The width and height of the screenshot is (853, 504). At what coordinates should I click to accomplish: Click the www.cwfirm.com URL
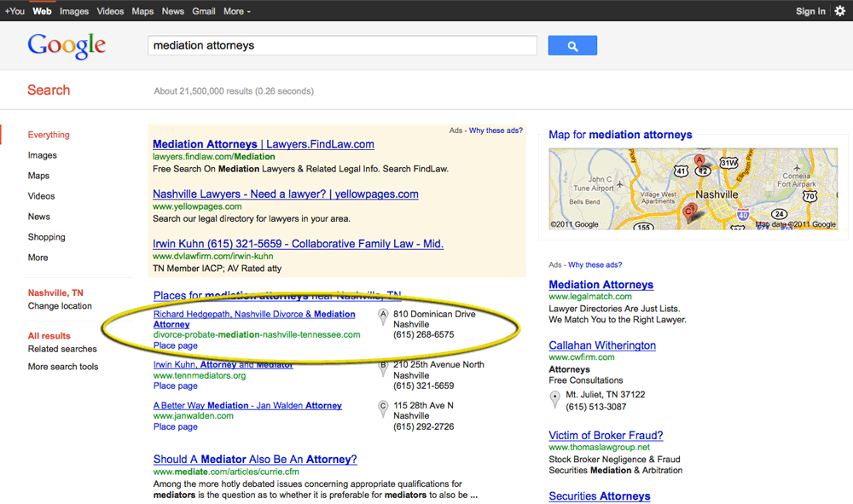582,357
